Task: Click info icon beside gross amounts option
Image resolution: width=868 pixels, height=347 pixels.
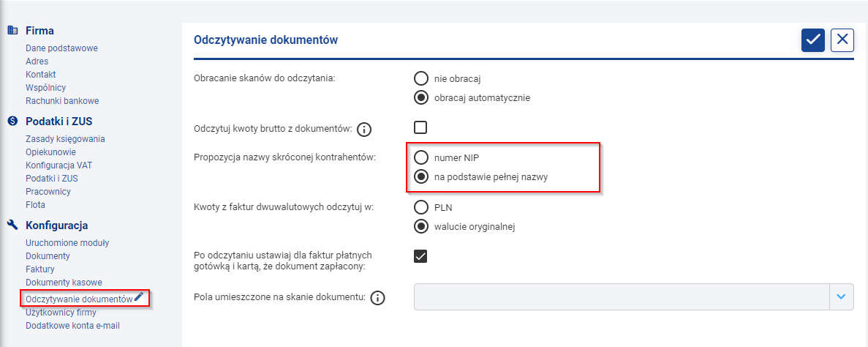Action: (364, 130)
